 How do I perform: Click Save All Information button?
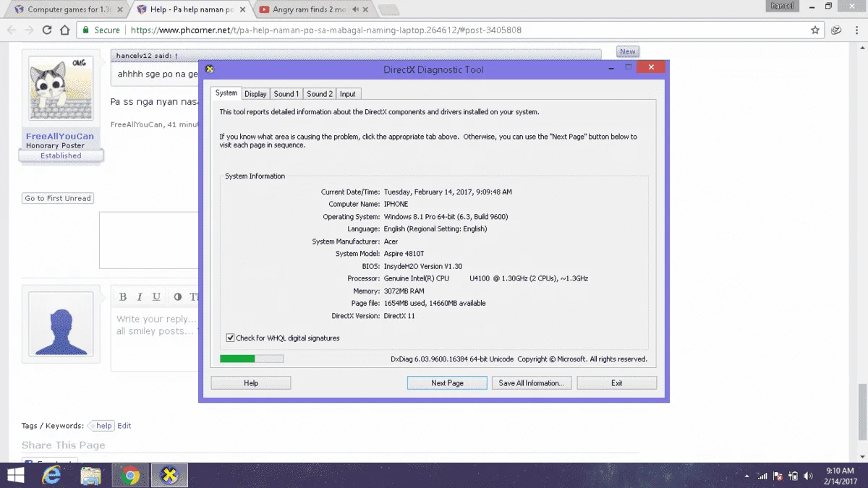[x=532, y=383]
